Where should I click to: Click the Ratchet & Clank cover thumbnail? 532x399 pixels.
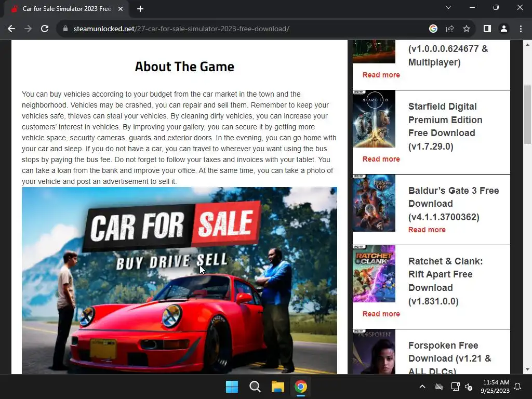tap(374, 274)
